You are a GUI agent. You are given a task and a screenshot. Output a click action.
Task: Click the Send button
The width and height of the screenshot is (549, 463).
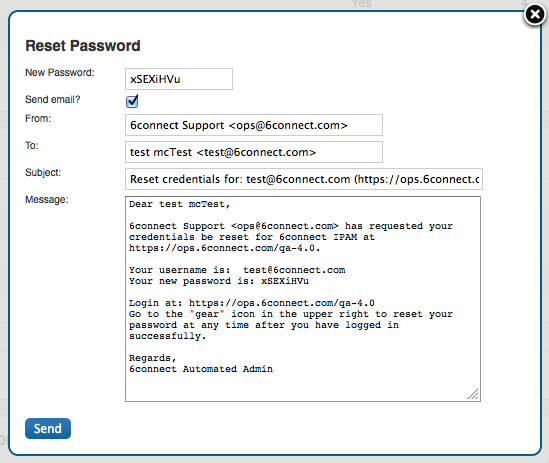[x=48, y=428]
